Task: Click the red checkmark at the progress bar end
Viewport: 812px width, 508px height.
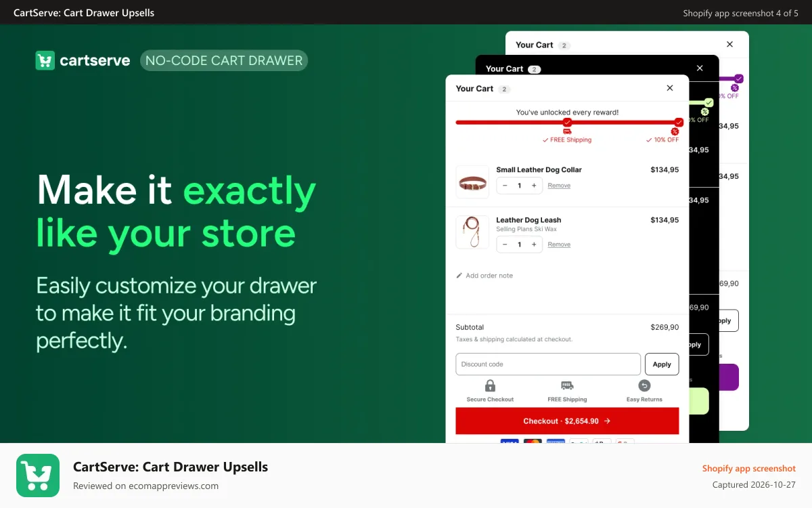Action: (x=679, y=123)
